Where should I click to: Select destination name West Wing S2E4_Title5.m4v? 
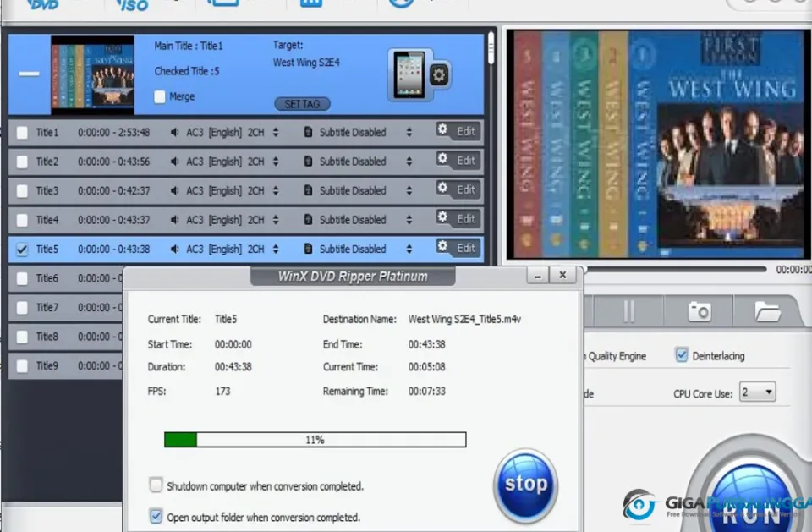pos(464,319)
